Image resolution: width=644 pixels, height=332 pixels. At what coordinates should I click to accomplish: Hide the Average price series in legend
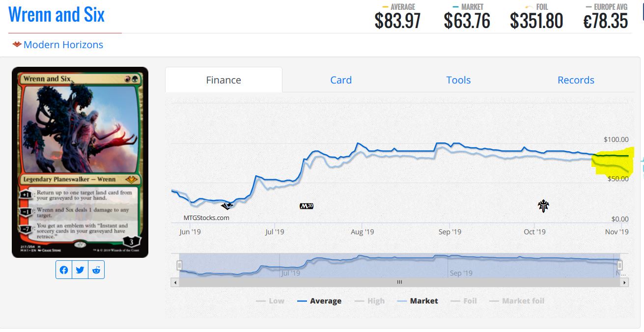click(x=319, y=301)
